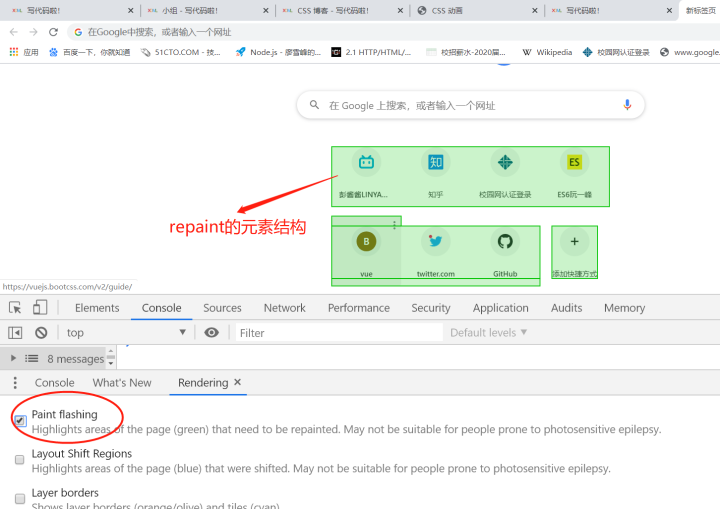Image resolution: width=720 pixels, height=509 pixels.
Task: Switch to the Elements panel
Action: (x=97, y=308)
